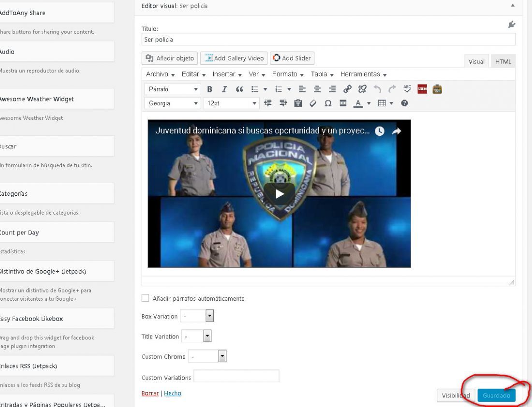Open the Box Variation dropdown
The height and width of the screenshot is (407, 532).
[197, 316]
